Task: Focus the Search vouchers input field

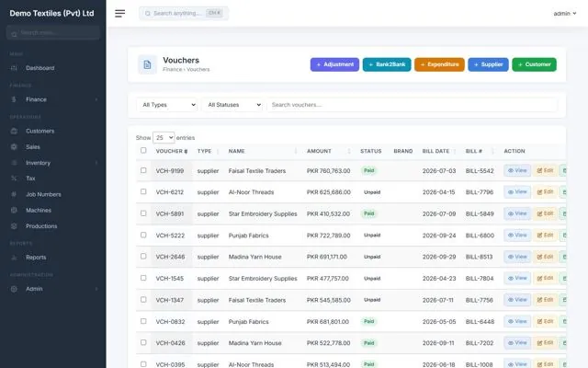Action: point(412,105)
